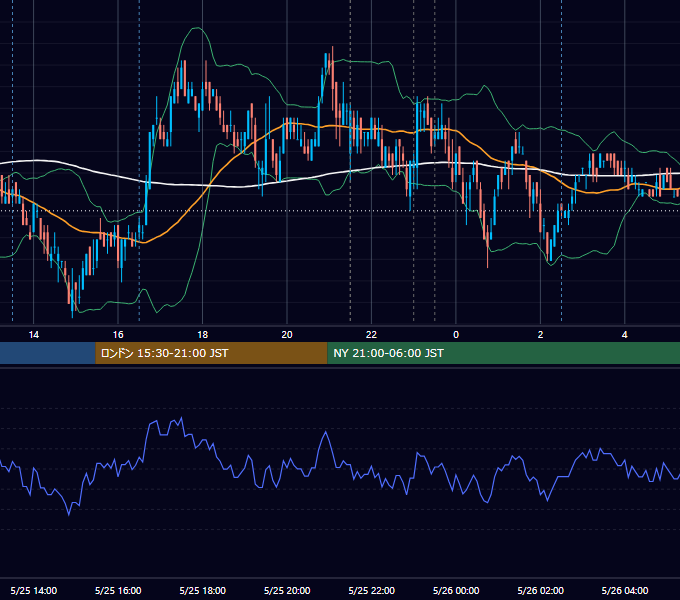This screenshot has width=680, height=600.
Task: Click the 5/25 18:00 timestamp label
Action: (203, 590)
